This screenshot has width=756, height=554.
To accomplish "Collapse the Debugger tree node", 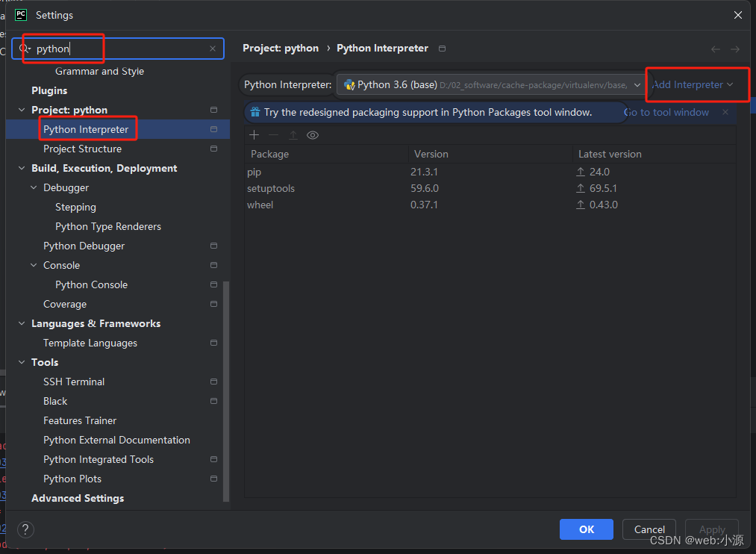I will 34,187.
